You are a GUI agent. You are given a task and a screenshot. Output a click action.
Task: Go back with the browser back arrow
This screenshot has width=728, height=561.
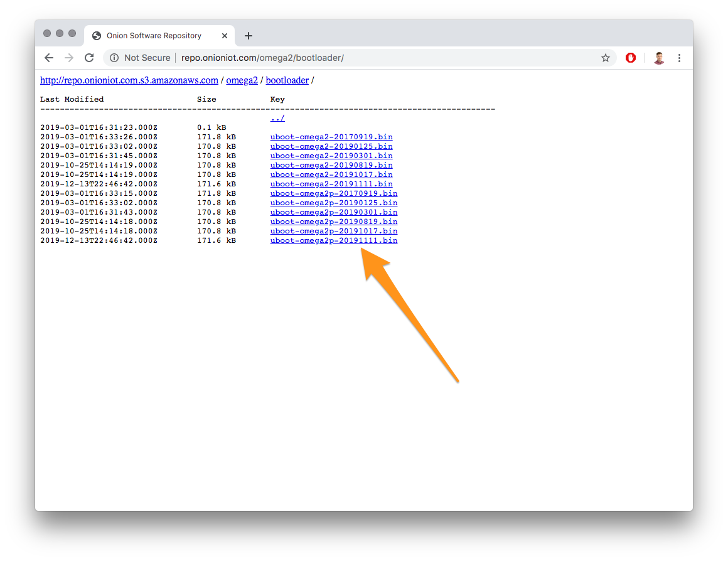(49, 58)
